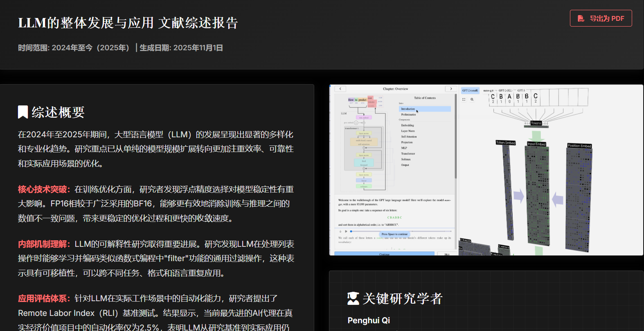Screen dimensions: 644x331
Task: Click the red 内部机制理解 label
Action: coord(44,244)
